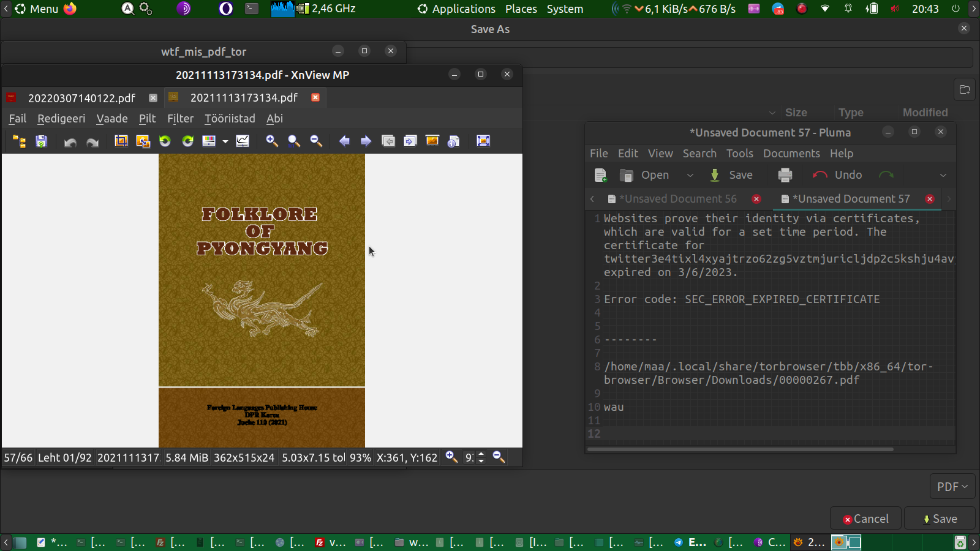Screen dimensions: 980x551
Task: Click the horizontal scrollbar in Pluma editor
Action: (740, 449)
